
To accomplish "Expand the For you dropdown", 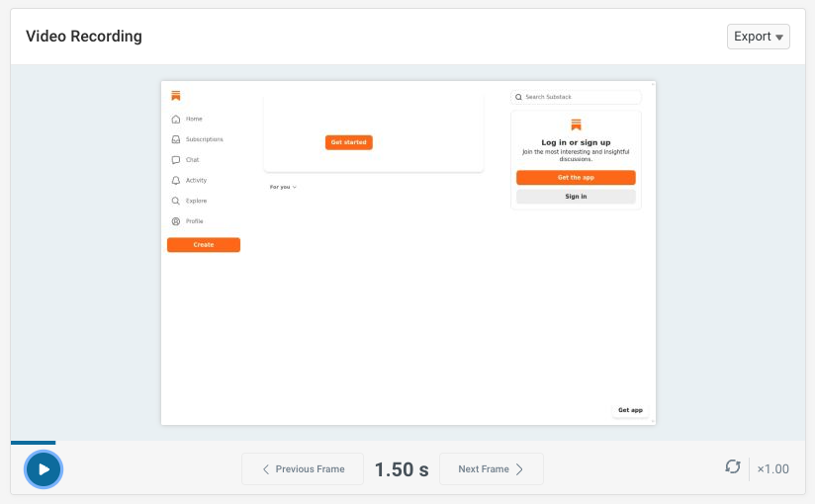I will point(283,187).
